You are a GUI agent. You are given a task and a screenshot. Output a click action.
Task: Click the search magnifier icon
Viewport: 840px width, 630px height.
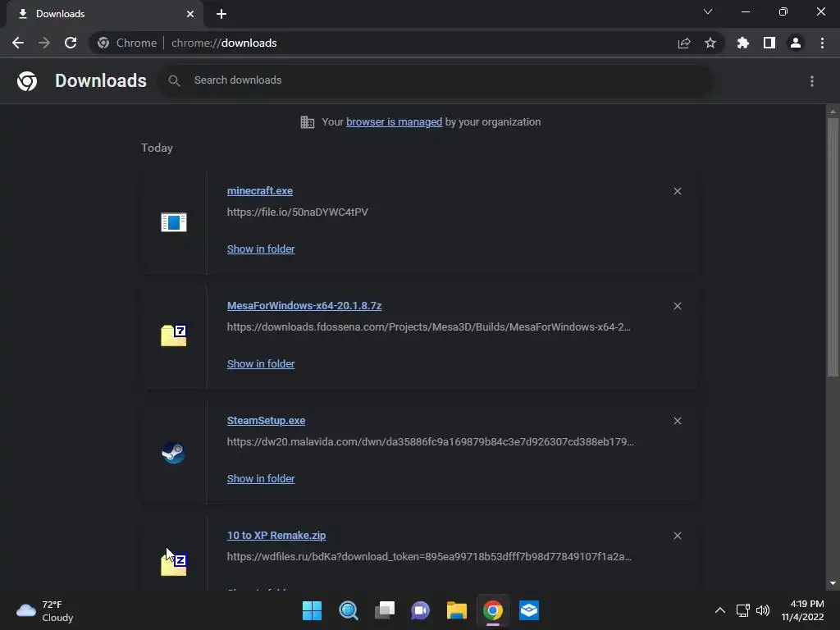174,80
